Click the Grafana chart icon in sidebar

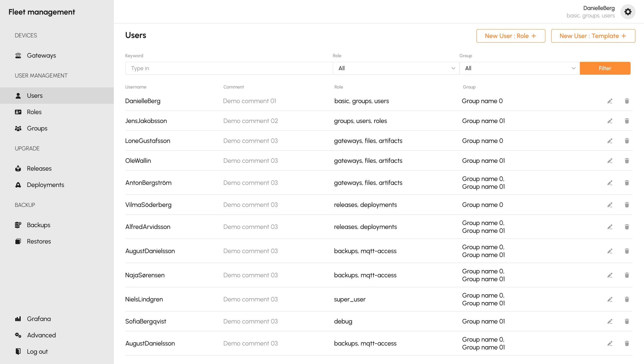[x=18, y=319]
